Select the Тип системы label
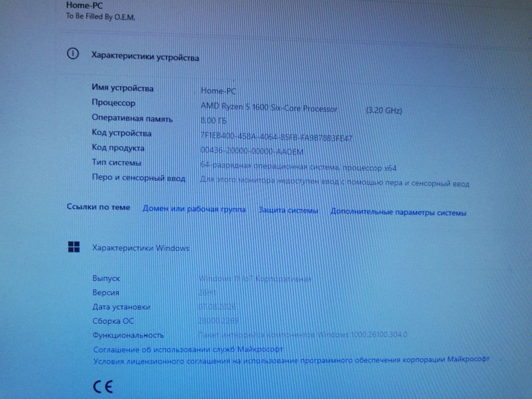Screen dimensions: 532x399 tap(116, 162)
